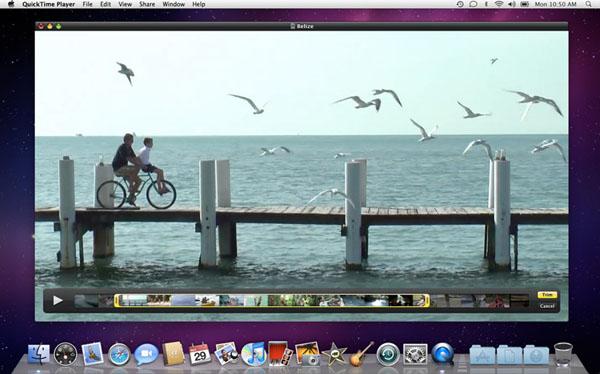This screenshot has height=374, width=600.
Task: Open iMovie from the Dock
Action: tap(334, 354)
